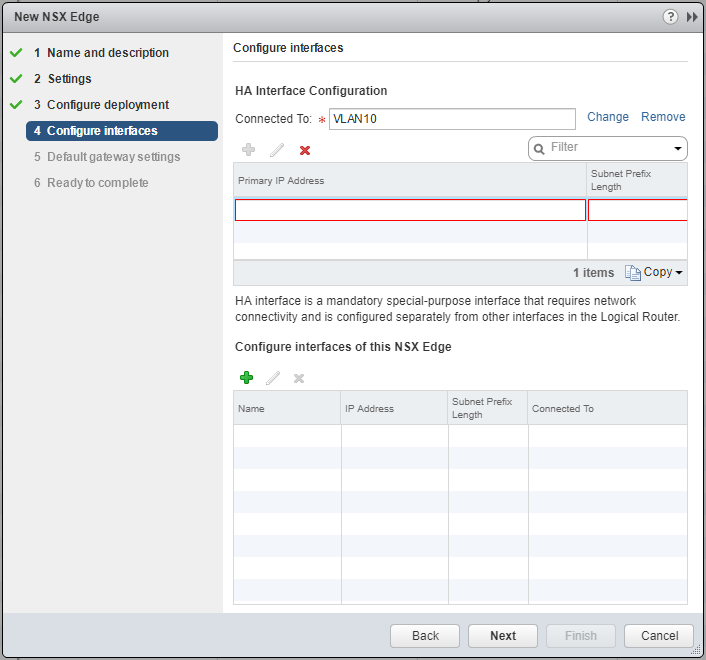Click the gray plus icon above HA interface table
The height and width of the screenshot is (660, 706).
[248, 150]
